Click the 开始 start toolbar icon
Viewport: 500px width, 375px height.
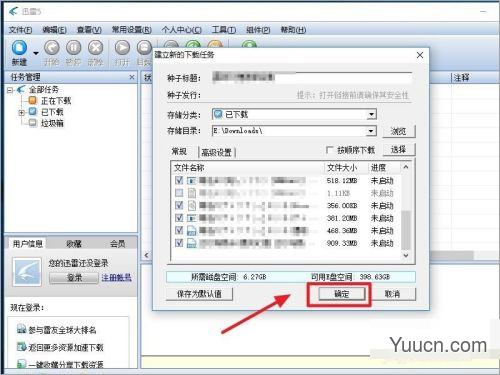point(51,48)
